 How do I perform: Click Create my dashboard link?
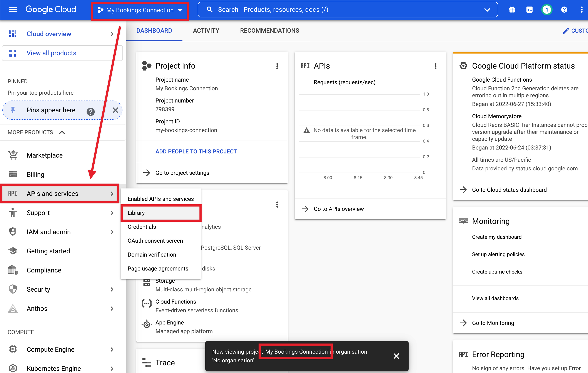point(497,237)
